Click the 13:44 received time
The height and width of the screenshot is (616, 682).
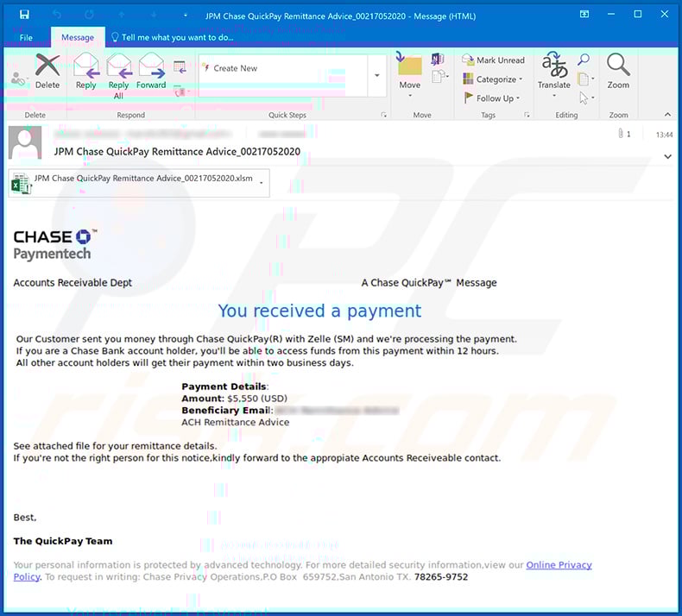664,135
